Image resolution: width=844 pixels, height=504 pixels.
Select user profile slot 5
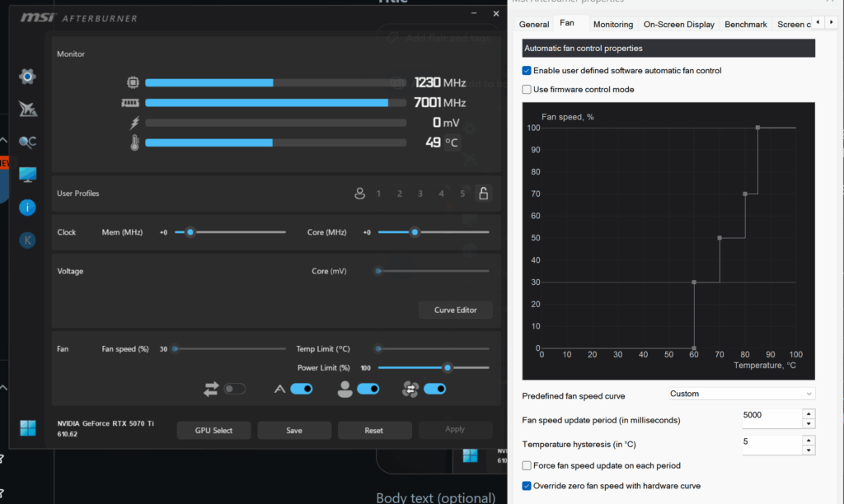point(462,194)
